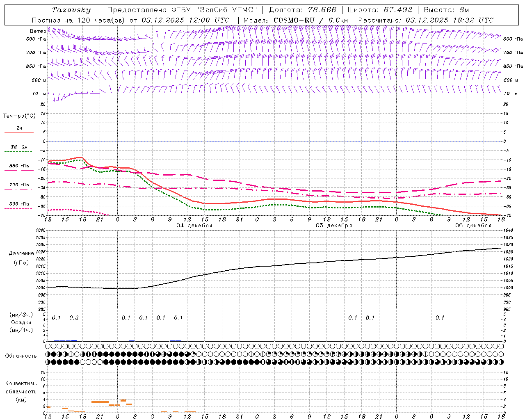
Task: Click the Осадки panel label
Action: [x=21, y=322]
